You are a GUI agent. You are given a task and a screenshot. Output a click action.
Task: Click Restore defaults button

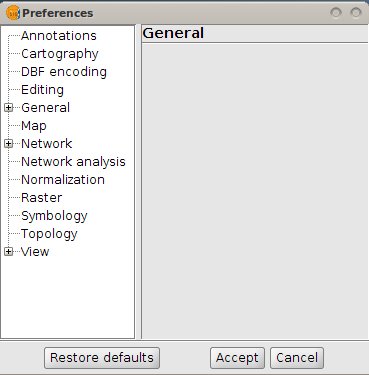click(102, 358)
